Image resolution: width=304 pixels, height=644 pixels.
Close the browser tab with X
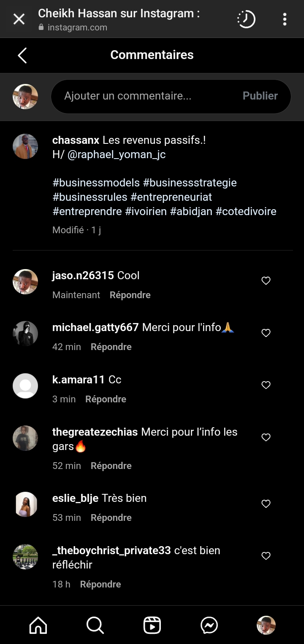[19, 19]
